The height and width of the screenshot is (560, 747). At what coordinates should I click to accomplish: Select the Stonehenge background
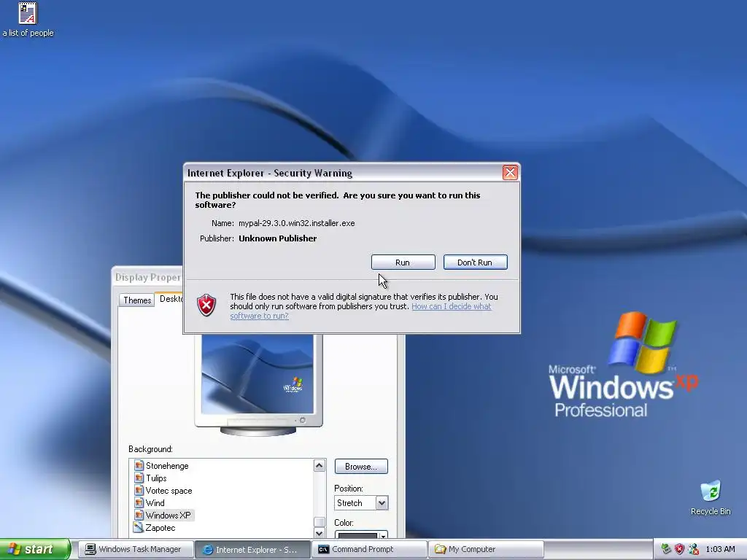click(167, 466)
